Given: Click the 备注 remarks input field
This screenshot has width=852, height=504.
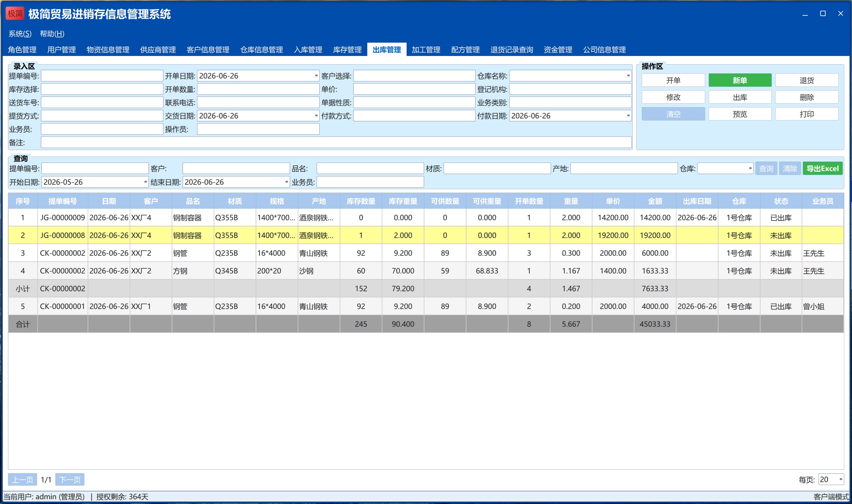Looking at the screenshot, I should tap(336, 143).
